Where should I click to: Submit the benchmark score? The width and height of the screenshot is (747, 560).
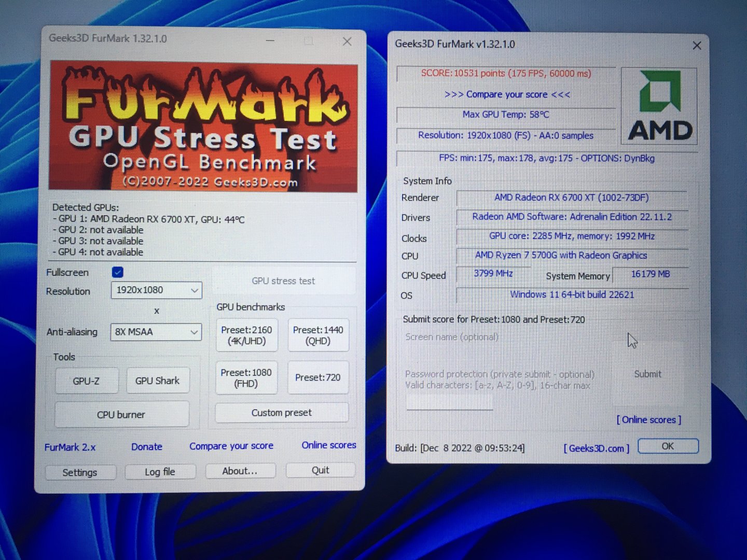(x=647, y=374)
